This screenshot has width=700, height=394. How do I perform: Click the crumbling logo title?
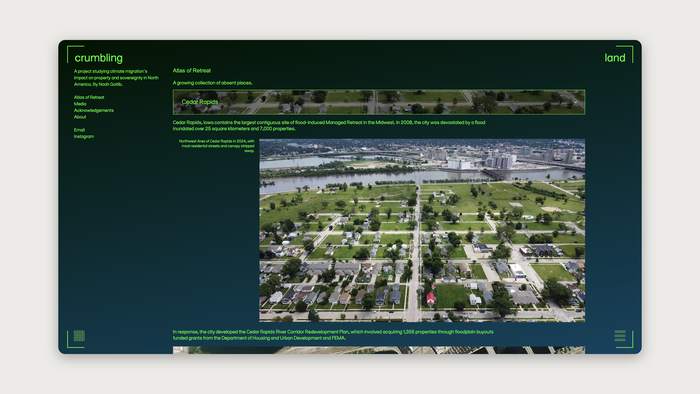point(98,58)
